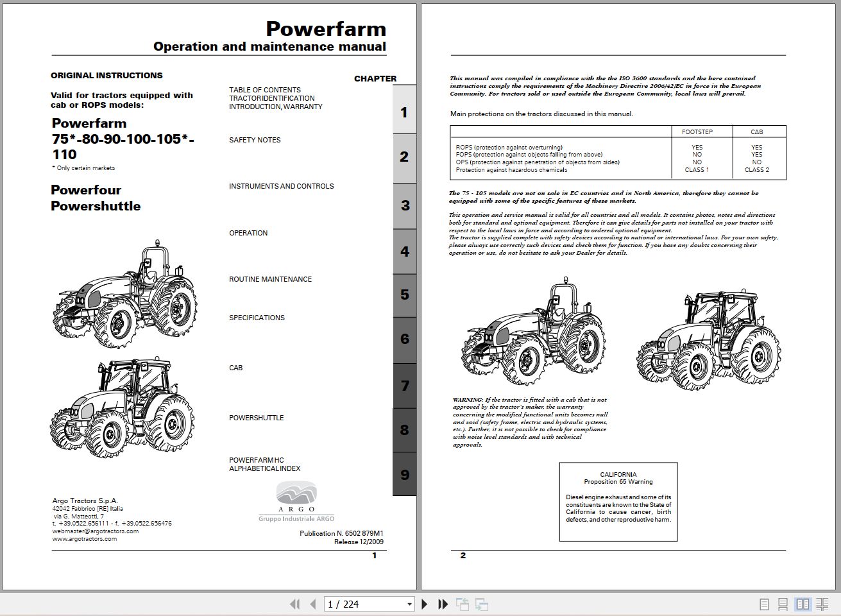Switch to continuous page layout
Viewport: 841px width, 616px height.
coord(783,604)
